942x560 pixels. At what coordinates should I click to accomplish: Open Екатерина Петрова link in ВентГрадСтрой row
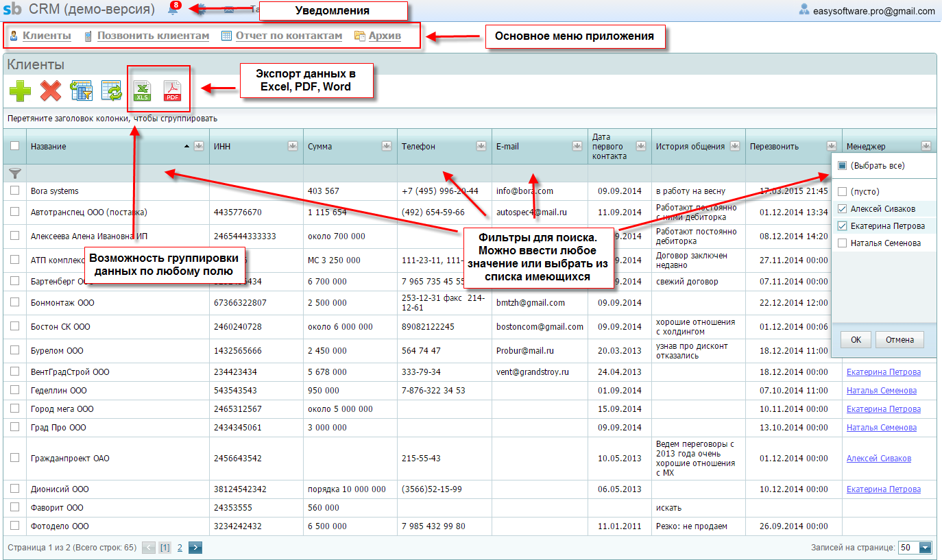(x=884, y=372)
